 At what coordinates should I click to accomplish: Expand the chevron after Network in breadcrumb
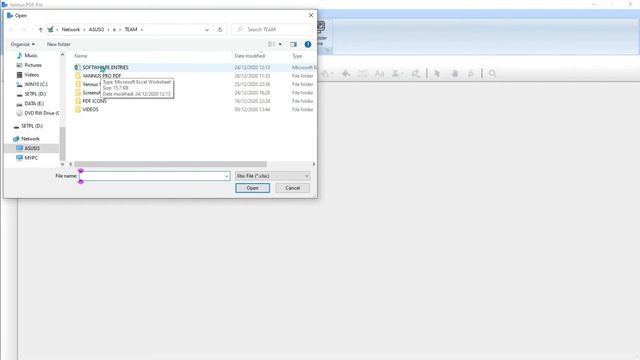[84, 29]
